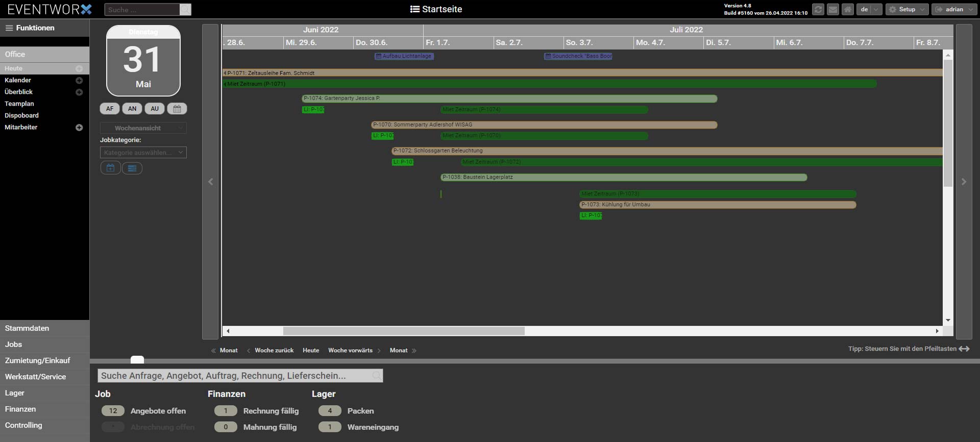Select Office section header
The image size is (980, 442).
(x=44, y=54)
